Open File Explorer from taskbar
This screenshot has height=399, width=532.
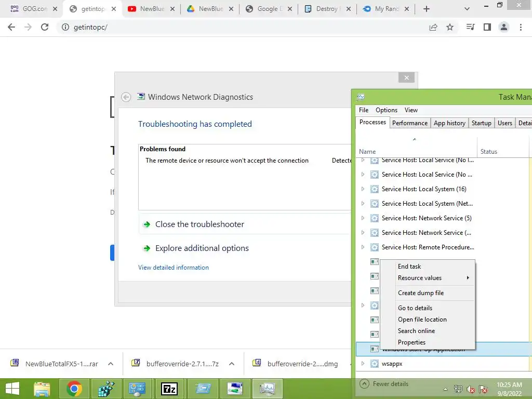[42, 389]
